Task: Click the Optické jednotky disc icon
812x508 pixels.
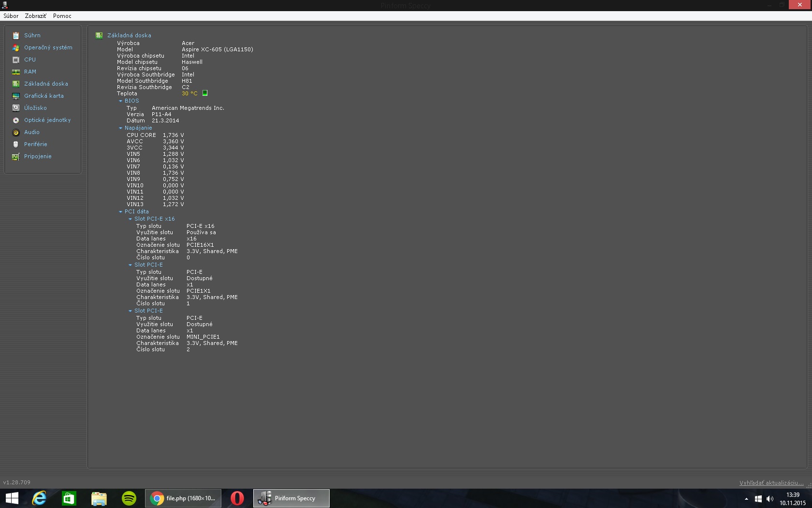Action: [16, 120]
